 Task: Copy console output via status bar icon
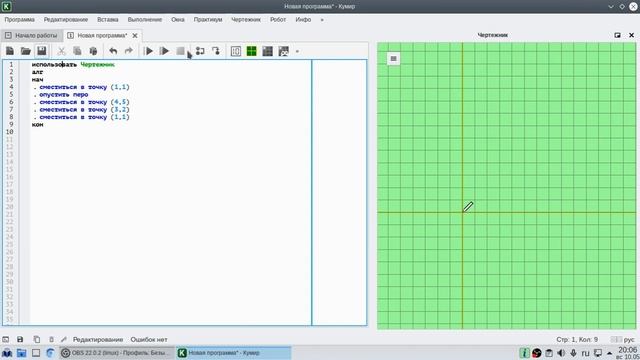(x=36, y=340)
